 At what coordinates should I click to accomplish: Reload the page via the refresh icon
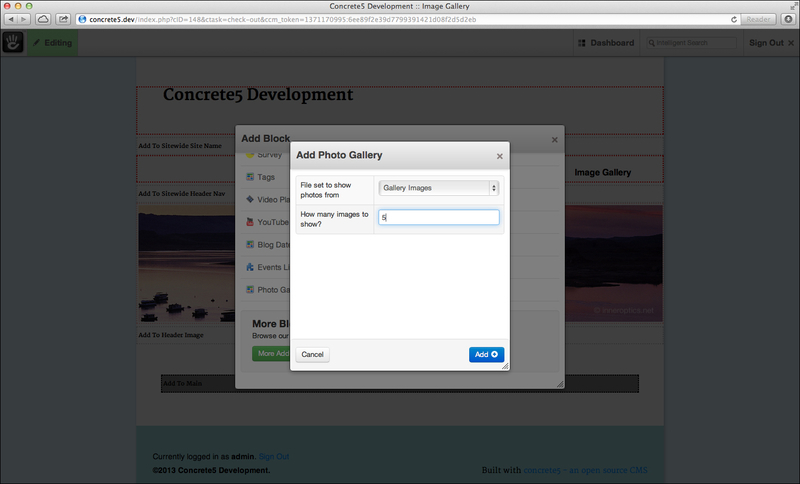pos(734,19)
